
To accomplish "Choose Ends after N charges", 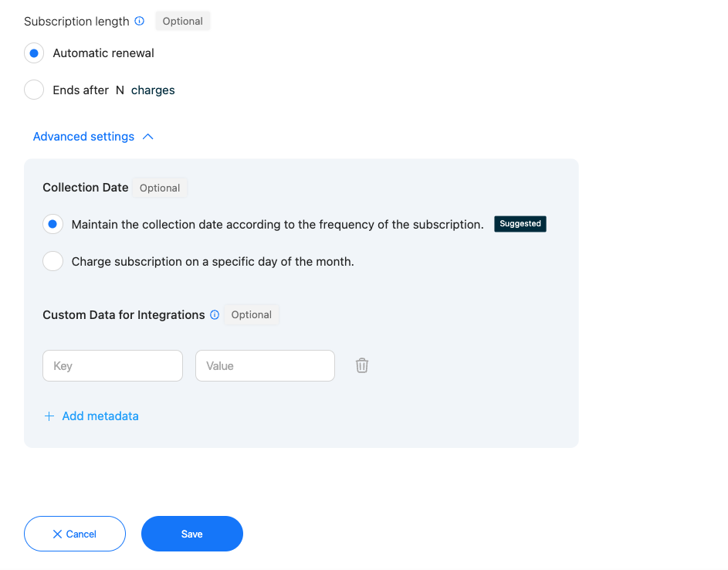I will (33, 90).
